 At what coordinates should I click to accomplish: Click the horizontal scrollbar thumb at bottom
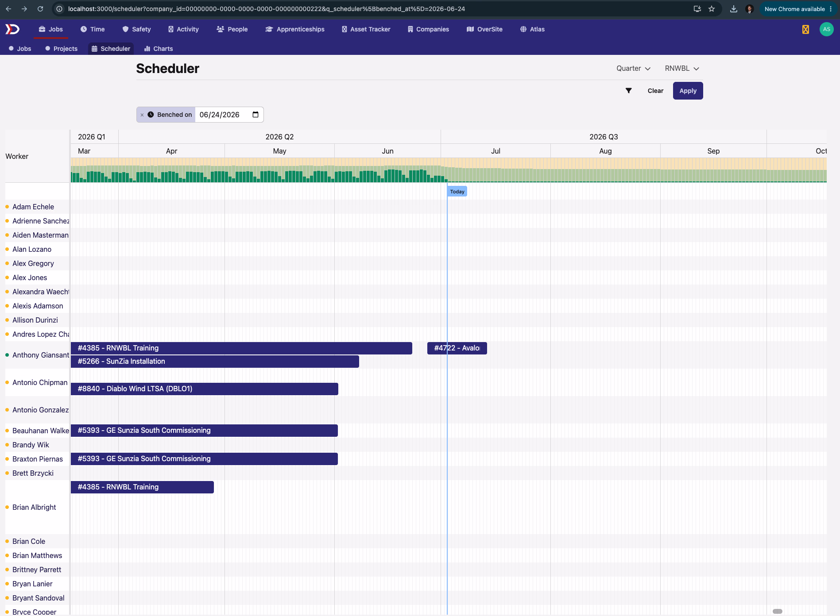778,611
